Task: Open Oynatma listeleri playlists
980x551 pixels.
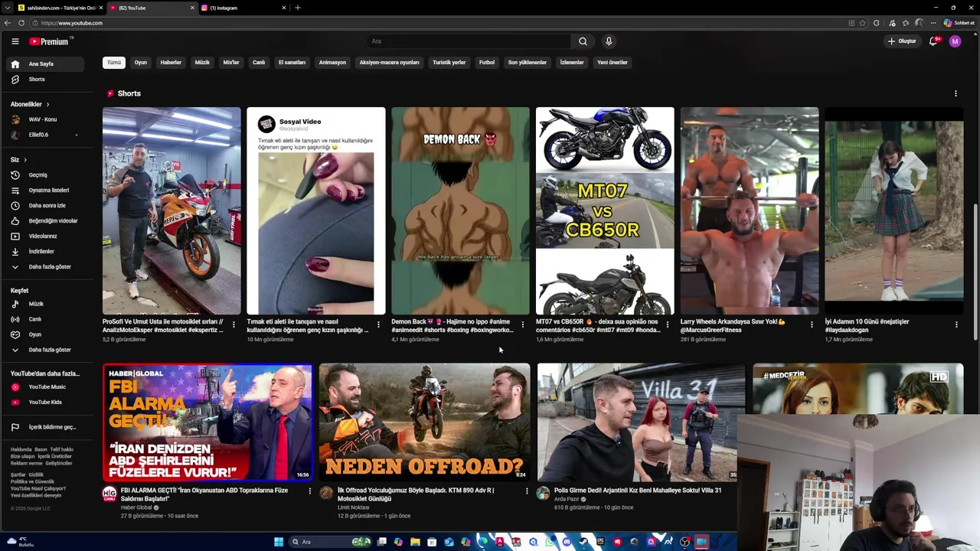Action: pos(47,191)
